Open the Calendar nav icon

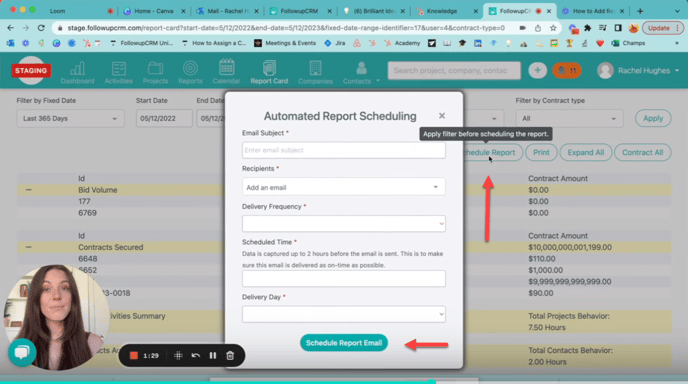226,72
